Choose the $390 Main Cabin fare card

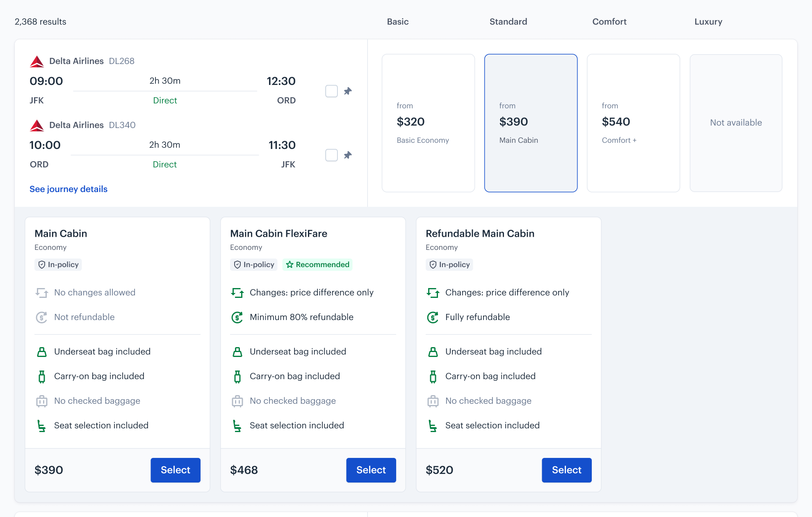pos(531,123)
